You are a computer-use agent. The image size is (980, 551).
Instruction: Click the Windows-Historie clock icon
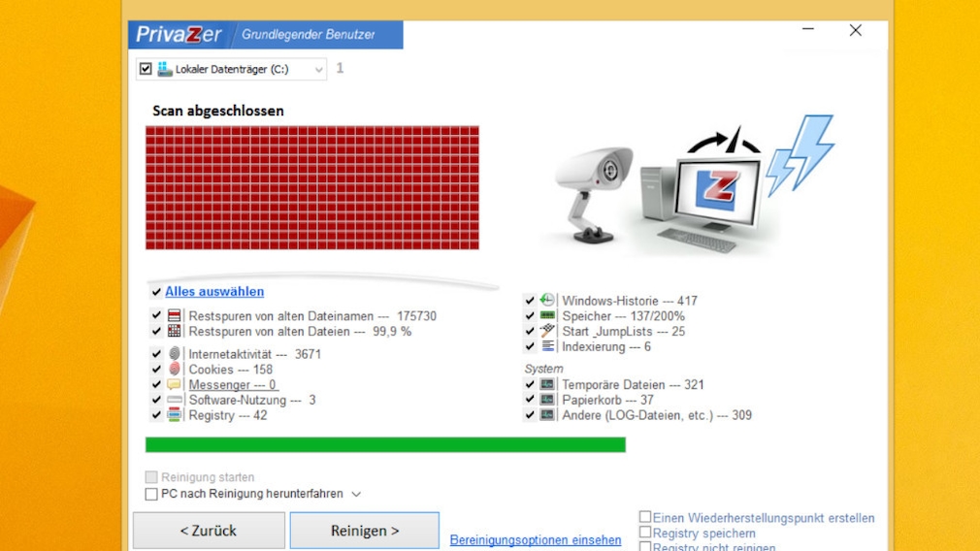click(x=548, y=301)
